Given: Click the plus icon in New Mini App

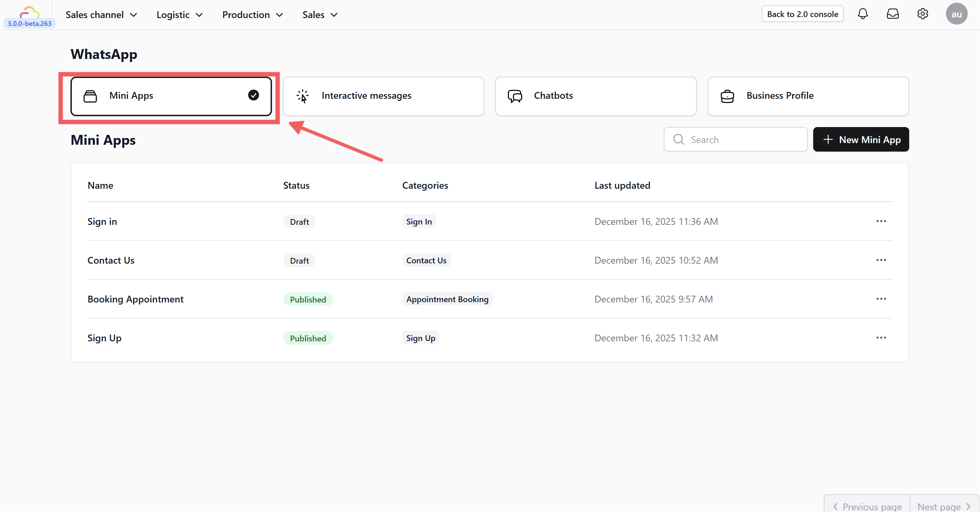Looking at the screenshot, I should click(x=828, y=139).
